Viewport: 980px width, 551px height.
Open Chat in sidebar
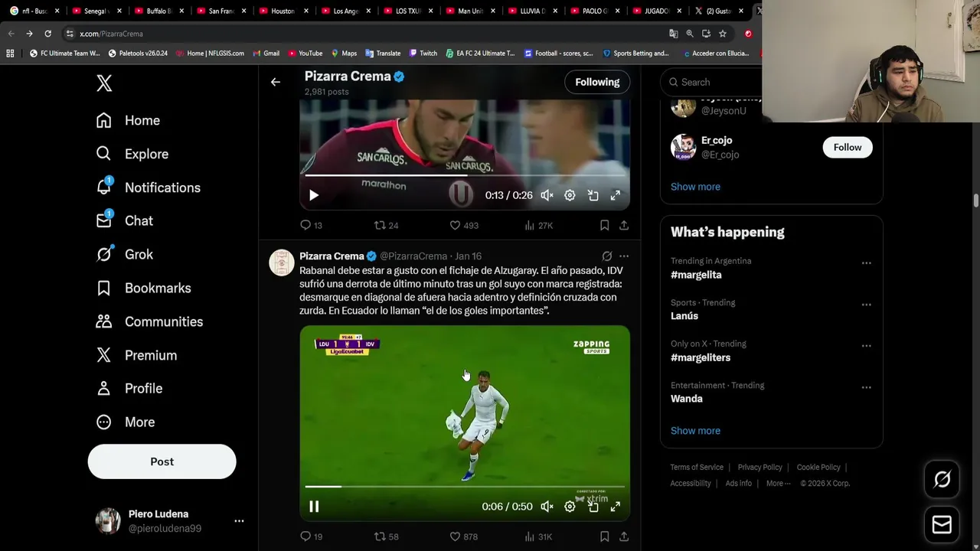tap(124, 220)
